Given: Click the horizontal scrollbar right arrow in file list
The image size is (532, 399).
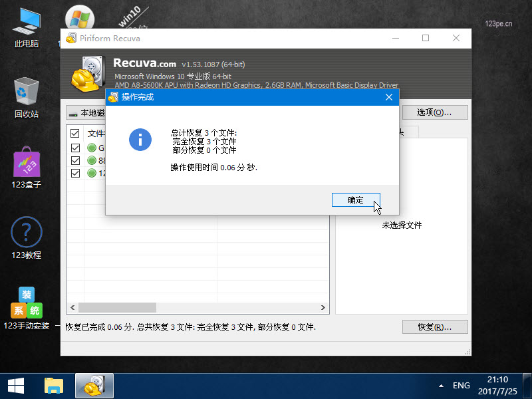Looking at the screenshot, I should (x=323, y=308).
